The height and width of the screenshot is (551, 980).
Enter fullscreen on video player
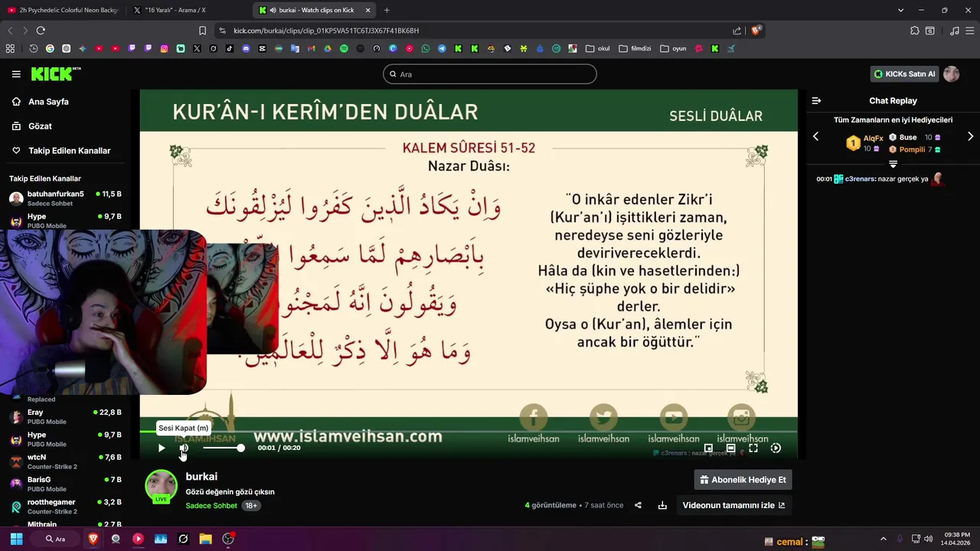click(753, 448)
